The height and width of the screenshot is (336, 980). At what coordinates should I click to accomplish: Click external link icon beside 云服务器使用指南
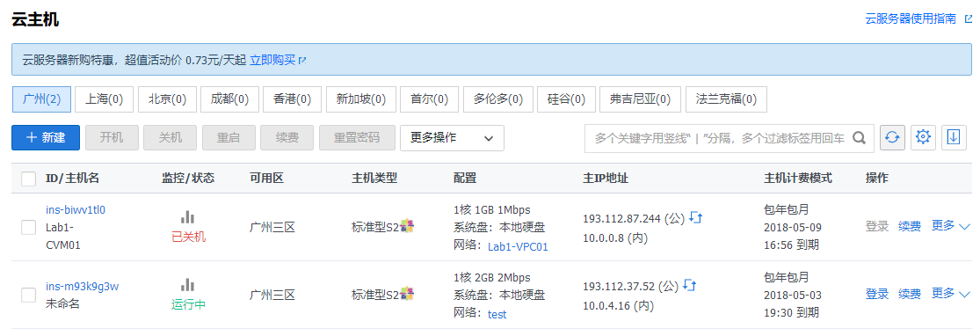tap(968, 18)
